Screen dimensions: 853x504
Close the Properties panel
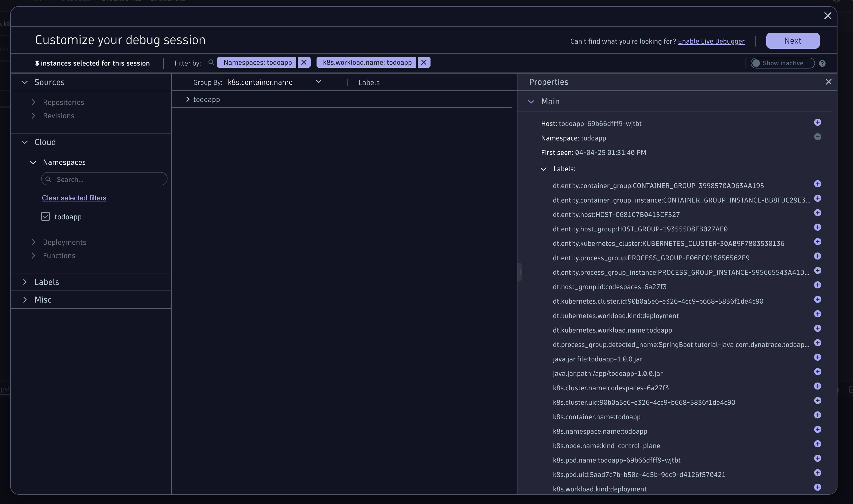(x=828, y=82)
